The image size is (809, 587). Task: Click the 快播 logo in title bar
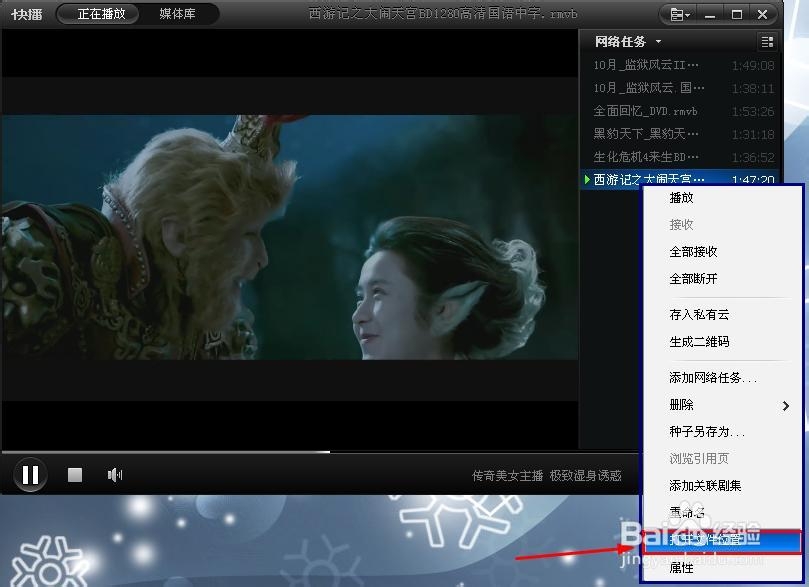tap(27, 14)
